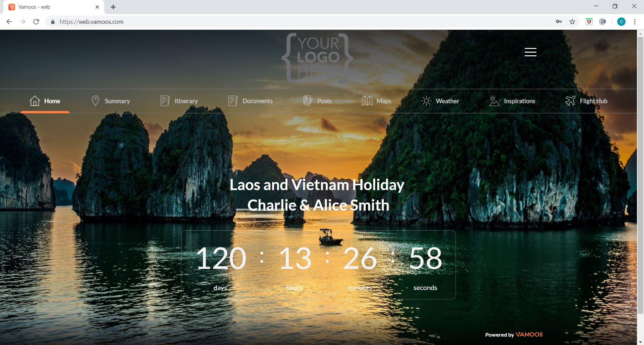Open the Chrome three-dot menu

point(635,22)
